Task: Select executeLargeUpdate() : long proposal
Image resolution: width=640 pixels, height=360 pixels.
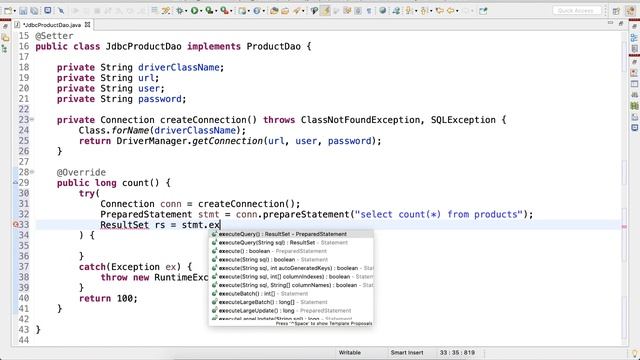Action: pyautogui.click(x=291, y=311)
